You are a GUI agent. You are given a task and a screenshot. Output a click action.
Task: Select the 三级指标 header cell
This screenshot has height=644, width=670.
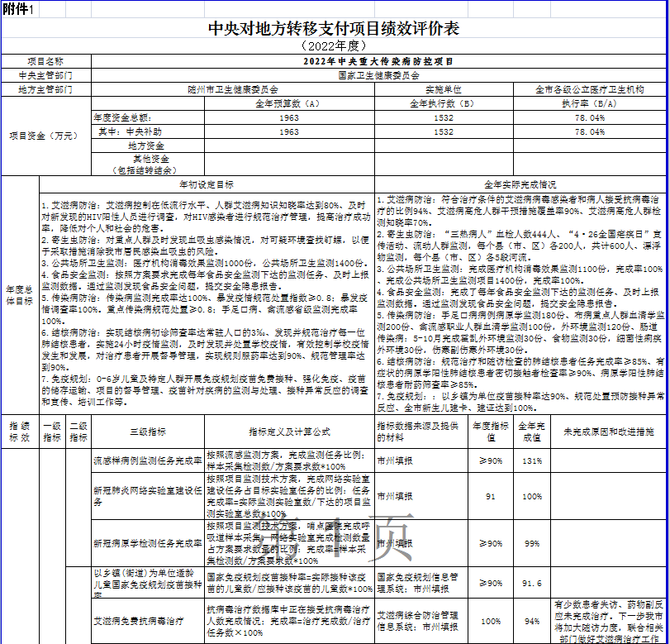pyautogui.click(x=148, y=432)
